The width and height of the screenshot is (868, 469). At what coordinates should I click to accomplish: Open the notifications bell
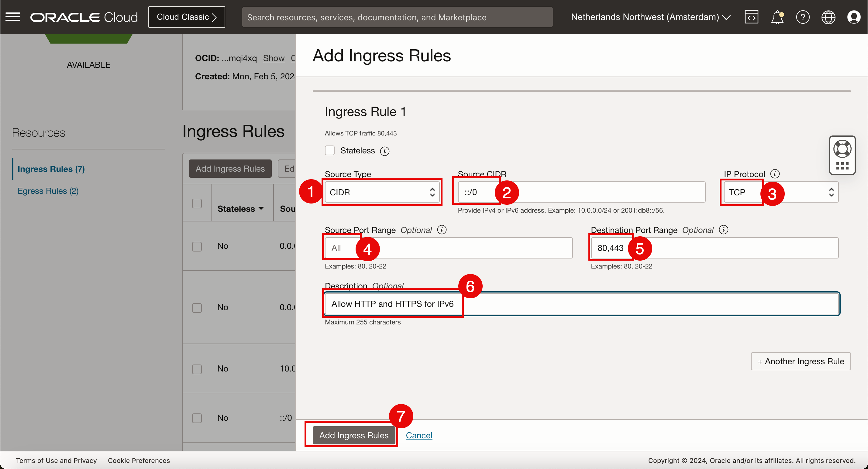(777, 17)
